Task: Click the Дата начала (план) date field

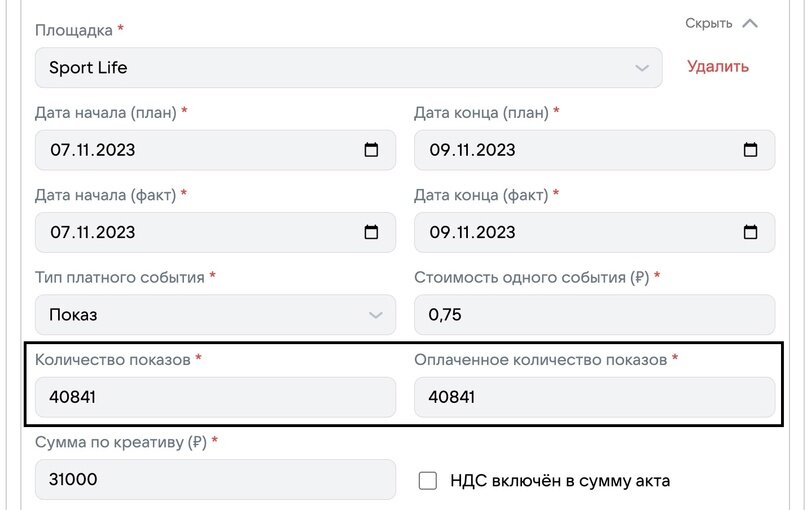Action: 195,150
